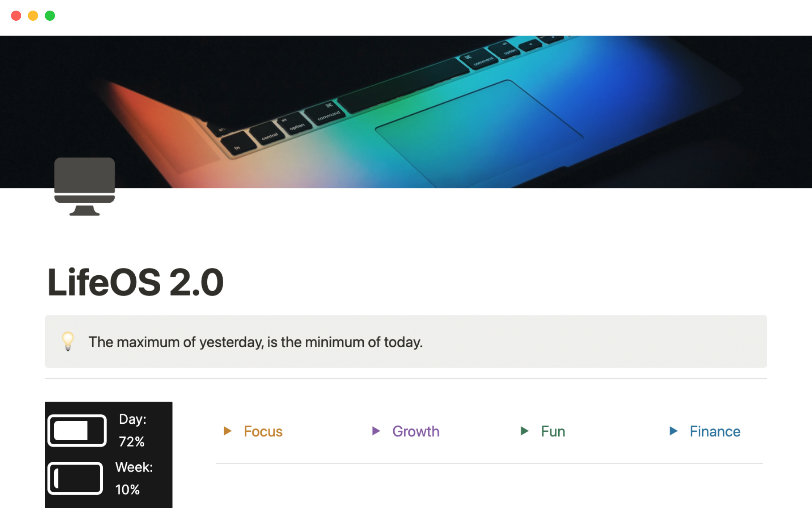Expand the Focus toggle arrow

[x=228, y=431]
